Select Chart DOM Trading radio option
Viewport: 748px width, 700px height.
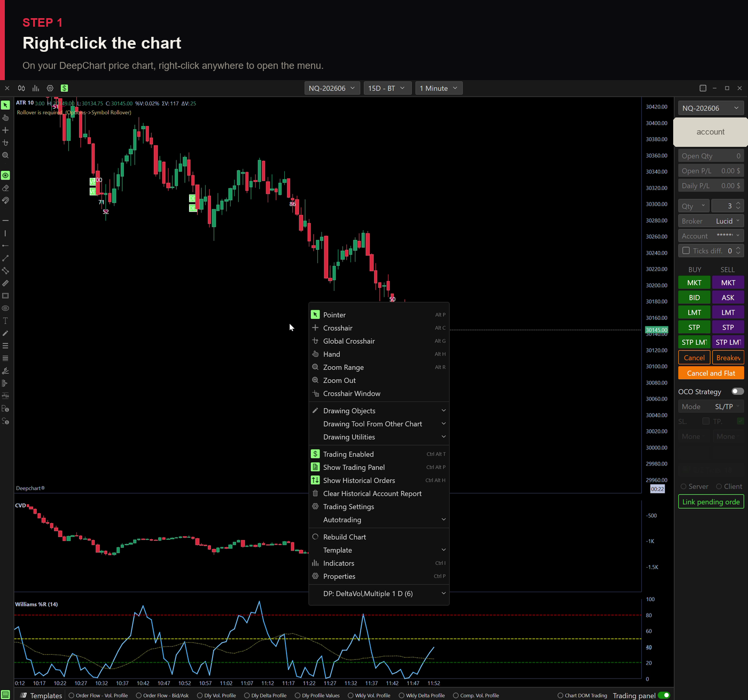(560, 695)
